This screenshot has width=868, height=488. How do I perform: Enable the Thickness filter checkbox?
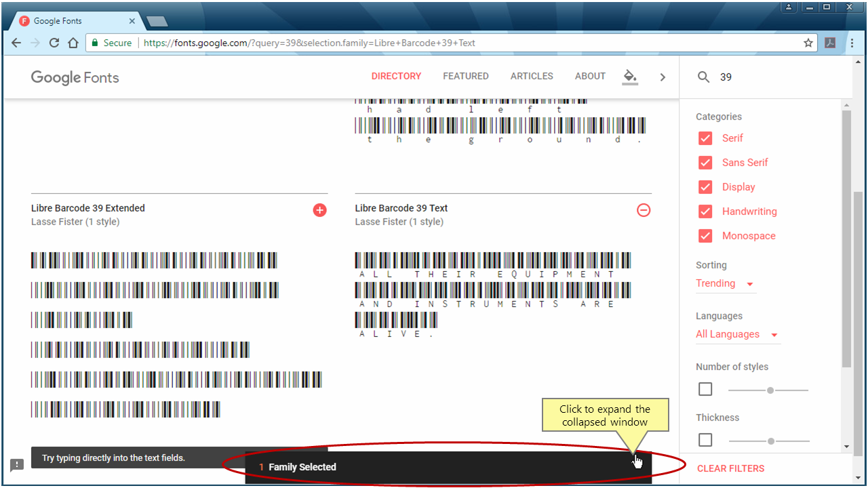coord(705,440)
